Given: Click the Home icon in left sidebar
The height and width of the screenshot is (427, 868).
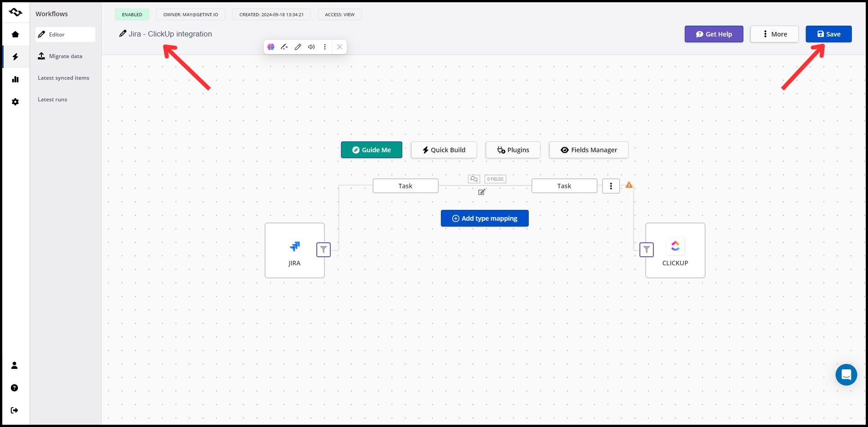Looking at the screenshot, I should tap(15, 34).
